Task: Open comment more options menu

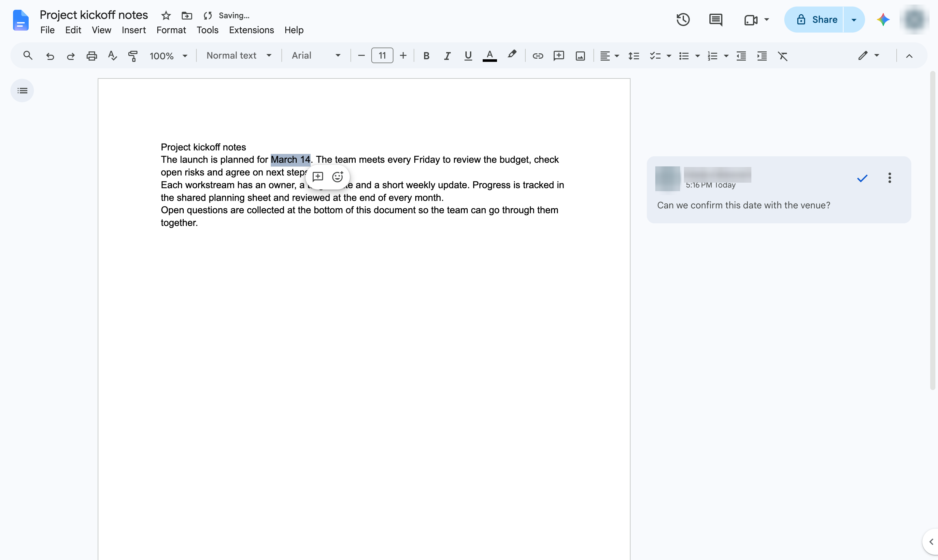Action: pos(890,178)
